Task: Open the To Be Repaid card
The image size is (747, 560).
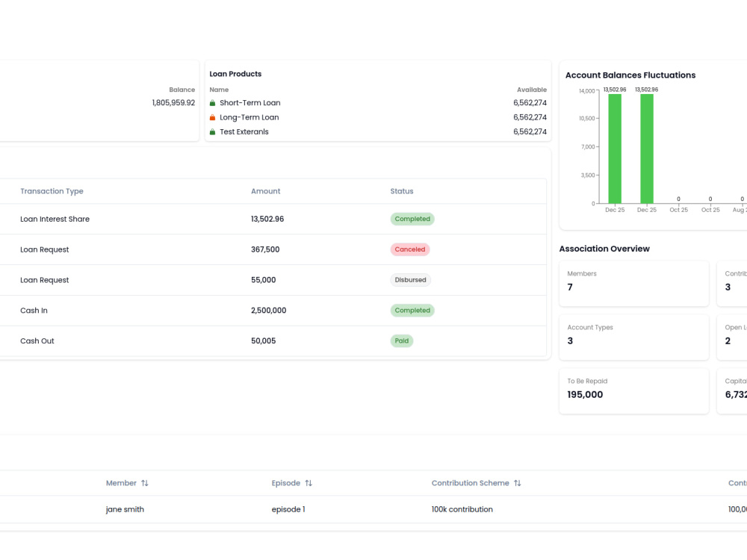Action: click(633, 391)
